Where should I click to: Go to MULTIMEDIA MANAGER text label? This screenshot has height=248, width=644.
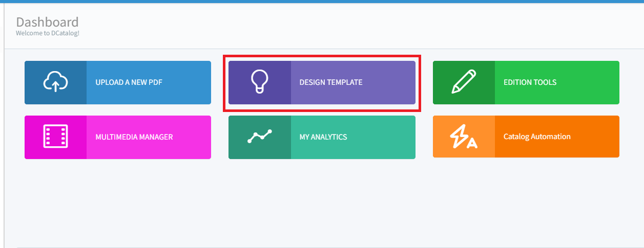click(x=134, y=137)
